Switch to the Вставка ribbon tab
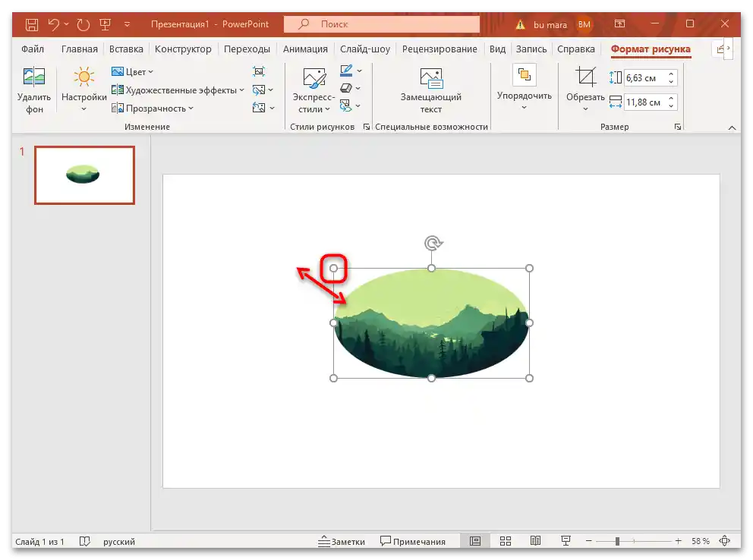The width and height of the screenshot is (753, 560). click(126, 49)
